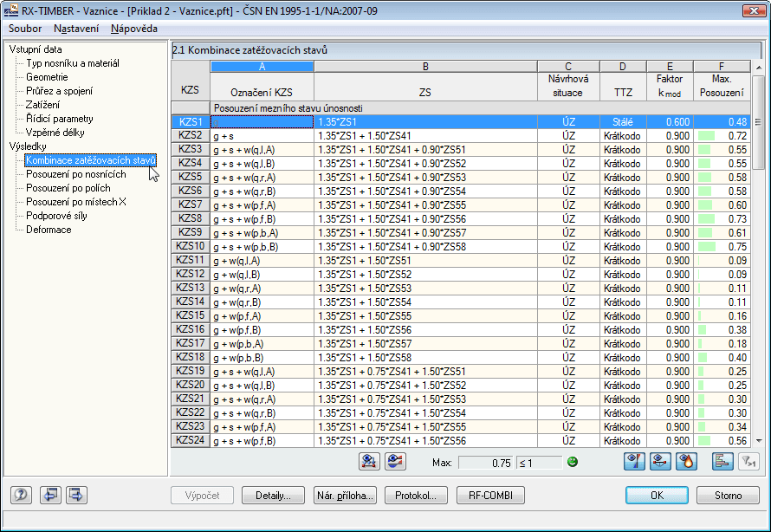
Task: Launch RF-COMBI button
Action: (490, 495)
